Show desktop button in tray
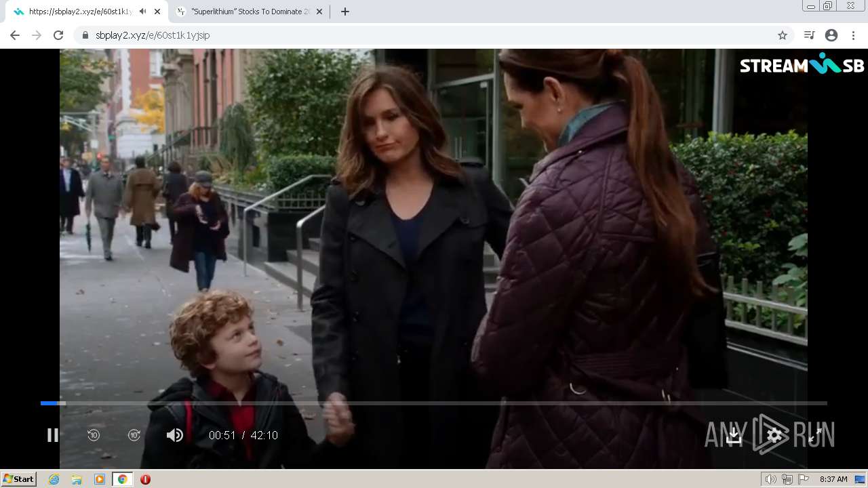Viewport: 868px width, 488px height. click(861, 479)
